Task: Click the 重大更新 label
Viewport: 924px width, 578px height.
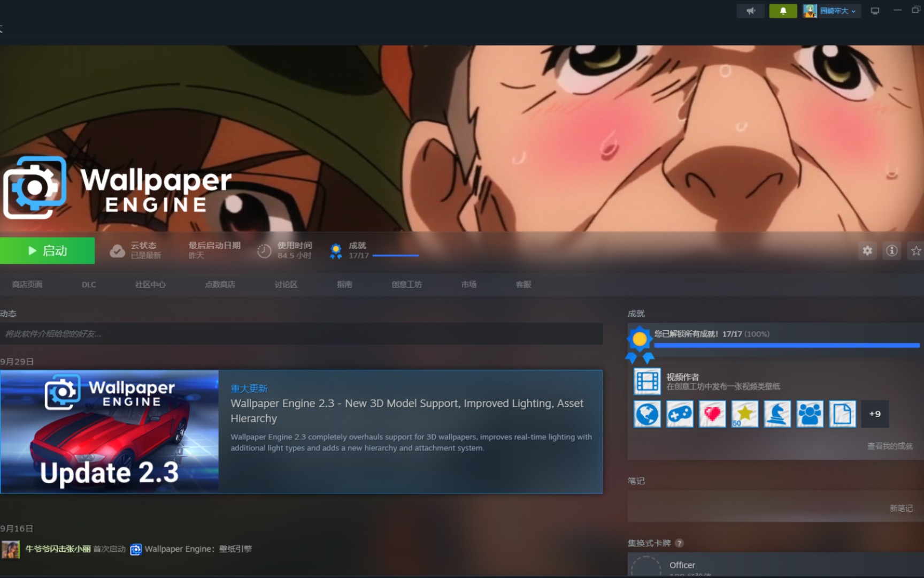Action: (x=249, y=389)
